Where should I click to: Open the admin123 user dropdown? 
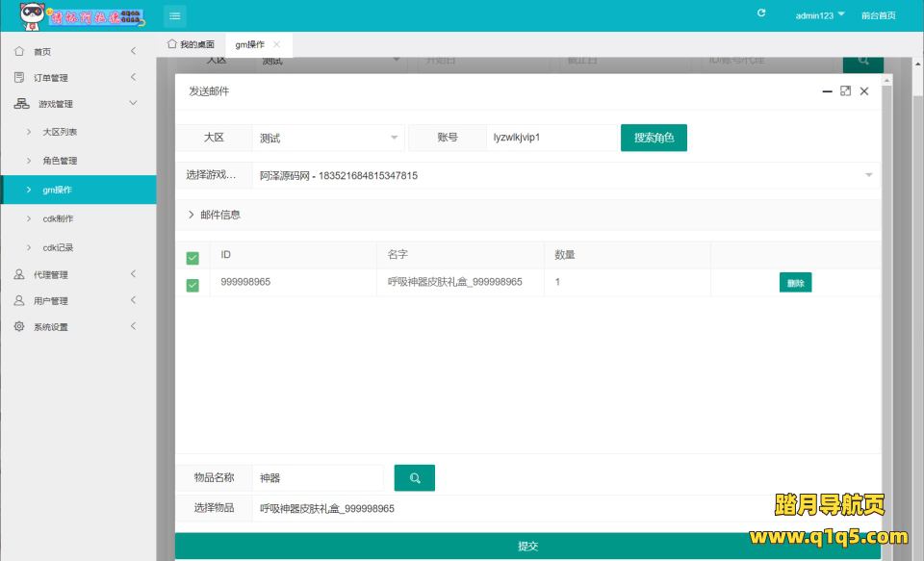pyautogui.click(x=820, y=15)
